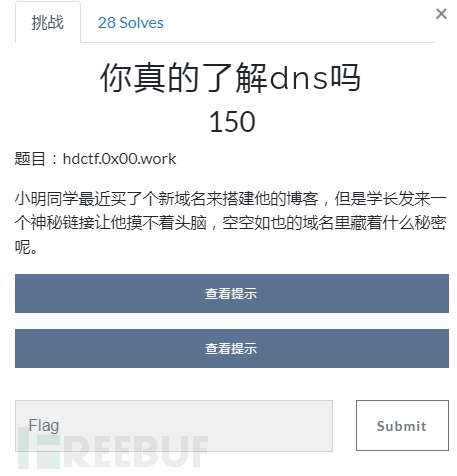Click the hdctf.0x00.work domain text
The image size is (457, 476).
pos(120,159)
